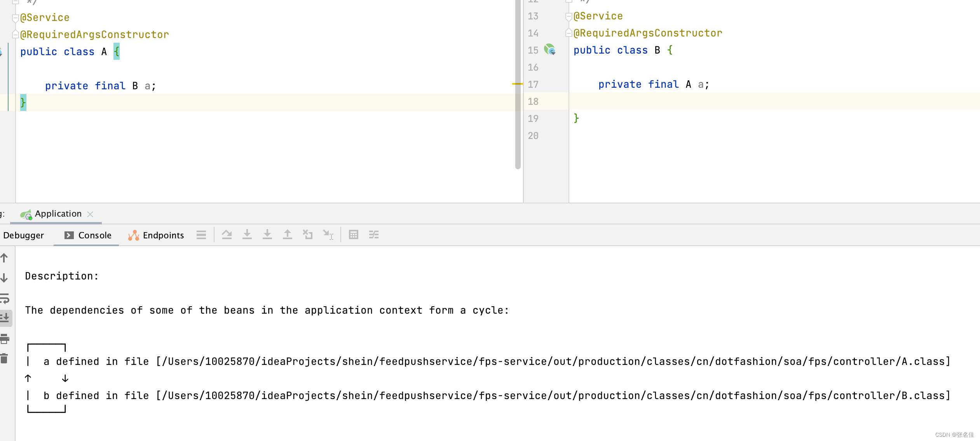This screenshot has width=980, height=441.
Task: Jump to the previous stack trace entry using the up arrow
Action: 5,258
